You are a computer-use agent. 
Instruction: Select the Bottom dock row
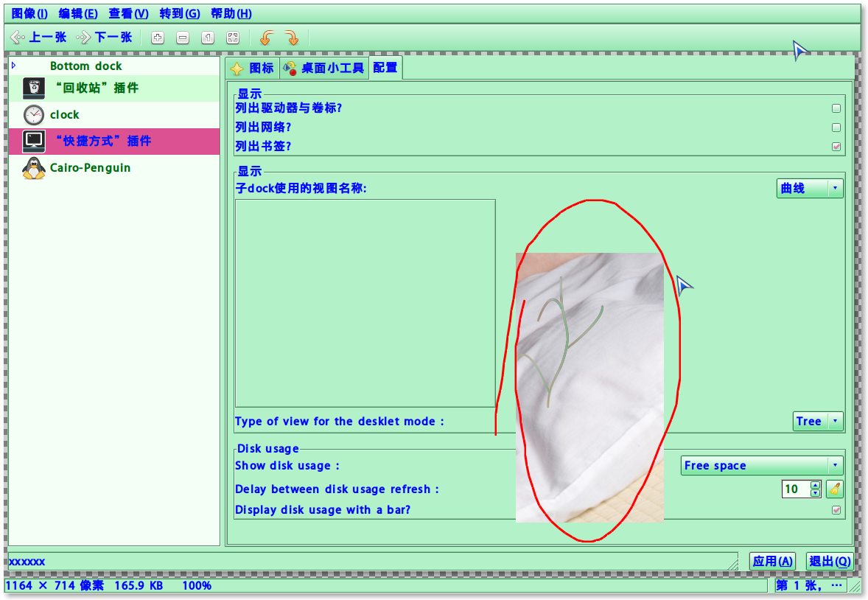click(x=114, y=66)
